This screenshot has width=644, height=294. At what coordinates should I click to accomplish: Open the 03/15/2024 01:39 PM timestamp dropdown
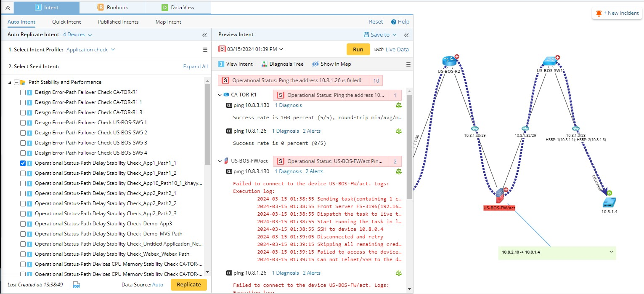click(x=251, y=49)
